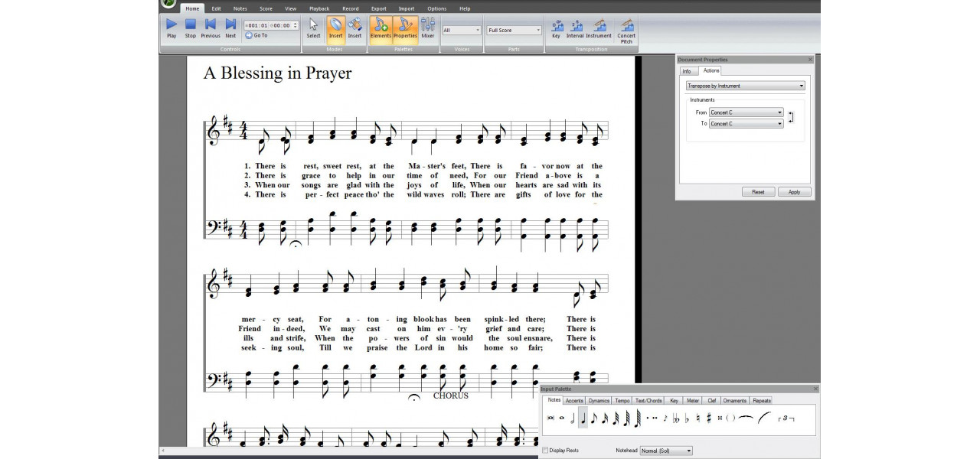Select the Ornaments tab in Input Palette

734,400
